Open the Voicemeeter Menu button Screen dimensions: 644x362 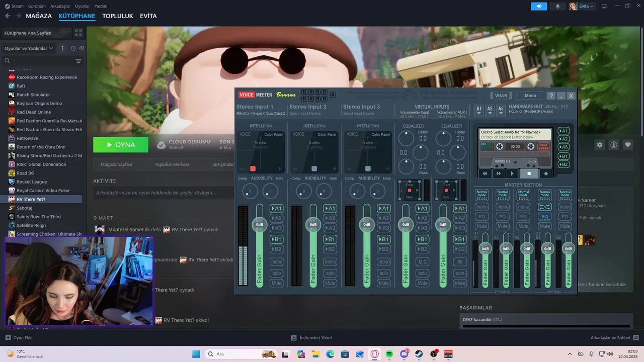[x=530, y=96]
